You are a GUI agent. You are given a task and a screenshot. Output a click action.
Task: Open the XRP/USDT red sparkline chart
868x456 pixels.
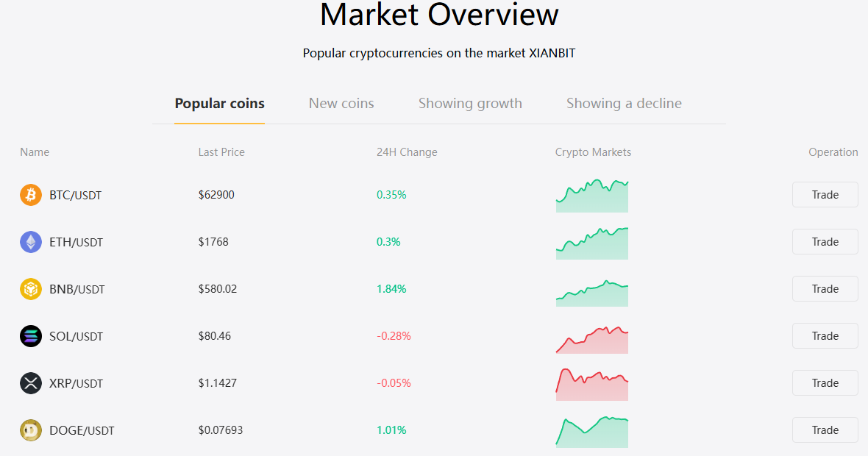[591, 385]
